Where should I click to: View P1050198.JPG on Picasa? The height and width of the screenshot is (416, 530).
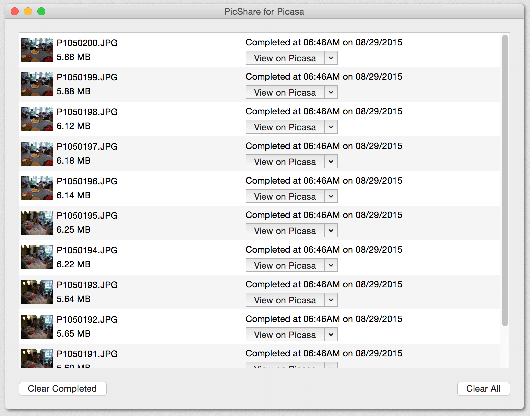point(285,127)
